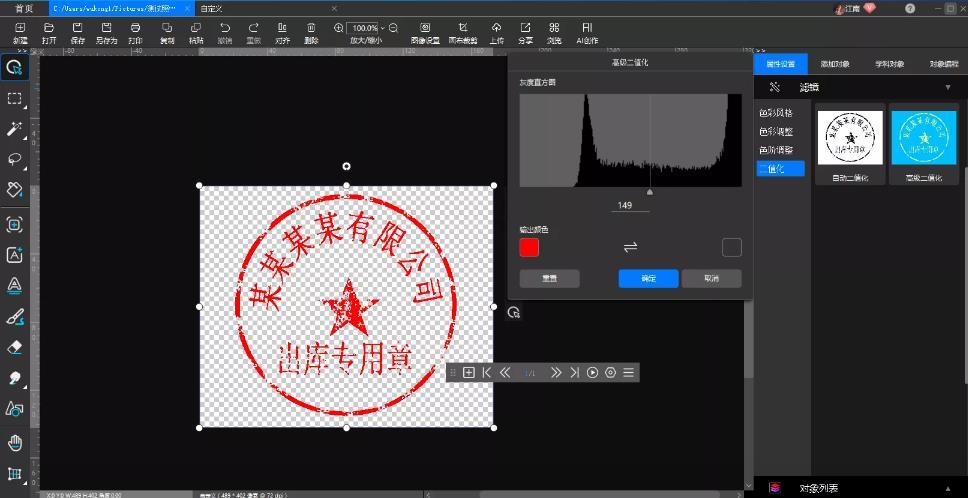This screenshot has height=498, width=968.
Task: Select the highlighted 二值化 category
Action: point(780,168)
